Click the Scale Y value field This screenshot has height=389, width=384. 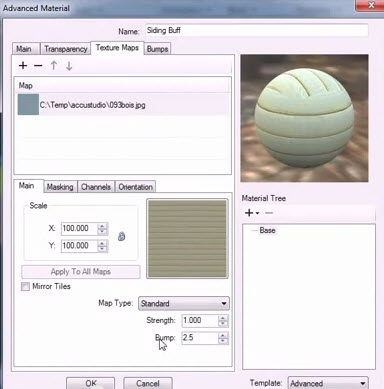(x=80, y=246)
